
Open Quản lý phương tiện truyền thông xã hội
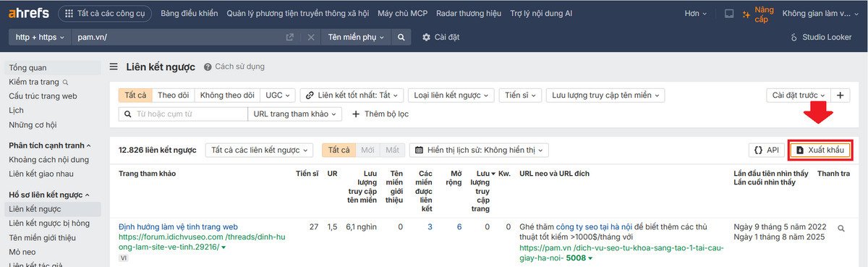(298, 13)
